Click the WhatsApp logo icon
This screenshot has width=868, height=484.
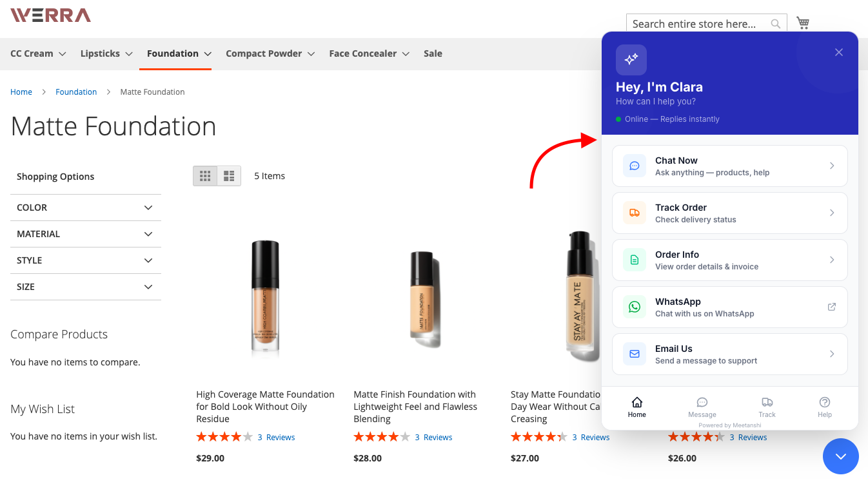(x=635, y=307)
